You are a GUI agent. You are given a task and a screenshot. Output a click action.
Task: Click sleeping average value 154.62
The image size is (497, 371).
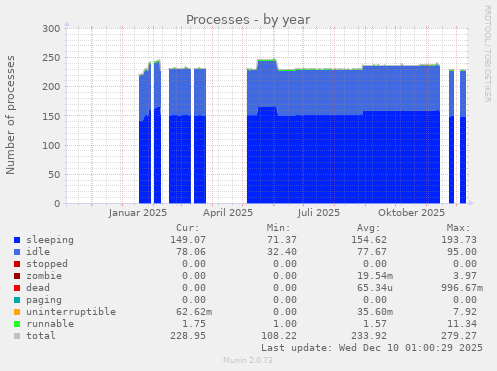pos(369,240)
